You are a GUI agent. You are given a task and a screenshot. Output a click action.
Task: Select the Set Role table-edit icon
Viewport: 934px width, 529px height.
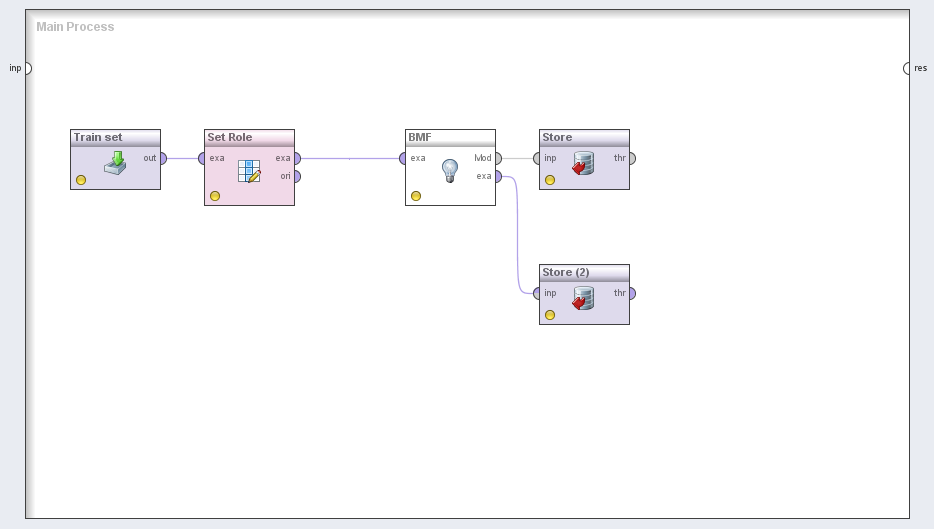click(249, 171)
